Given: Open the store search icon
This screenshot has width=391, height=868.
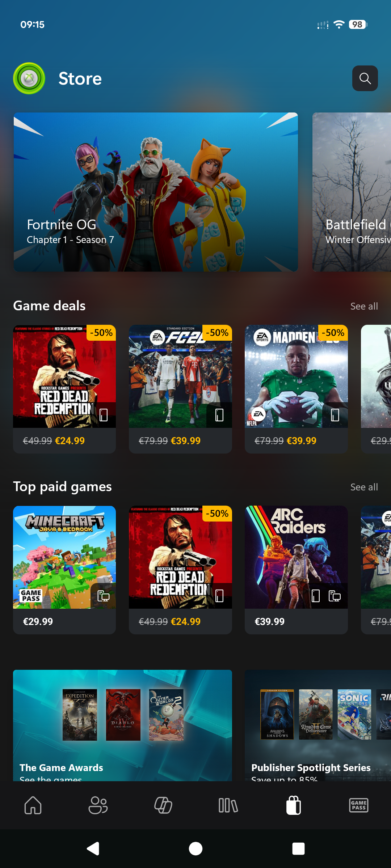Looking at the screenshot, I should click(x=365, y=78).
